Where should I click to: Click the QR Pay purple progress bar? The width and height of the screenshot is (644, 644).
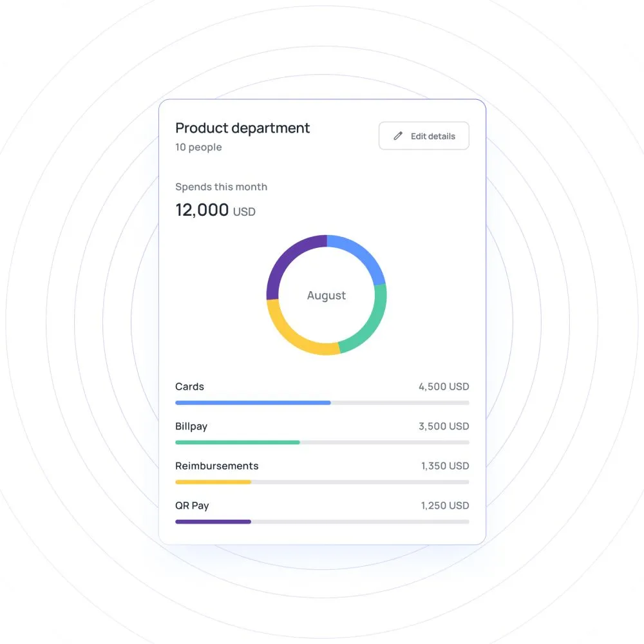(213, 522)
